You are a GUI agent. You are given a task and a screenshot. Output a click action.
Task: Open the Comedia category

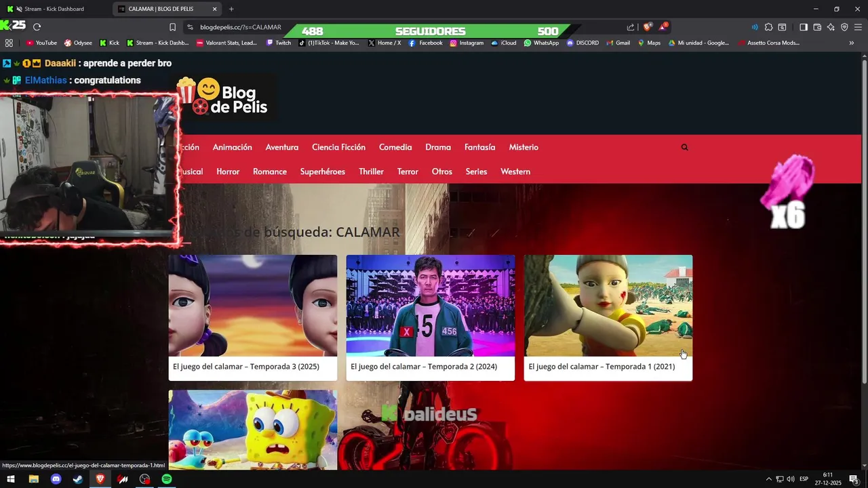tap(395, 147)
